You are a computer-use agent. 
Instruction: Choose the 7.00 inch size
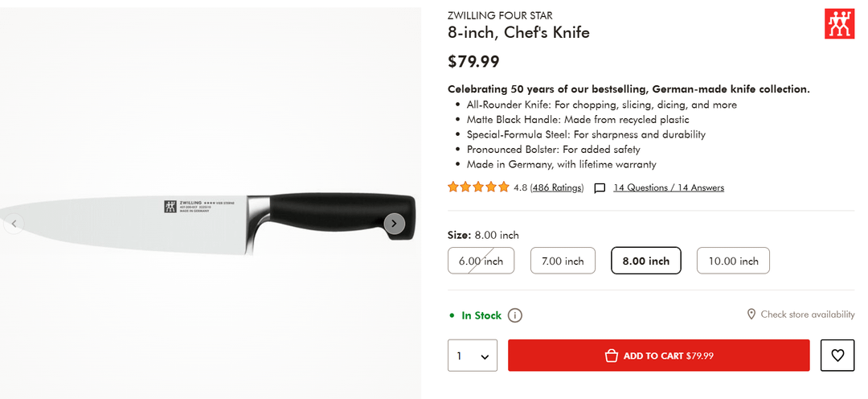[563, 261]
